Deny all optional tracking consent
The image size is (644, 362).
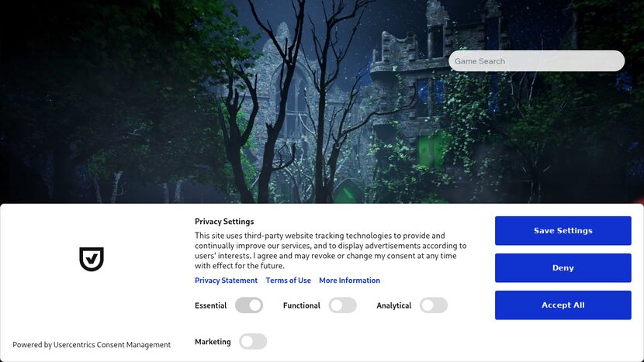point(563,268)
